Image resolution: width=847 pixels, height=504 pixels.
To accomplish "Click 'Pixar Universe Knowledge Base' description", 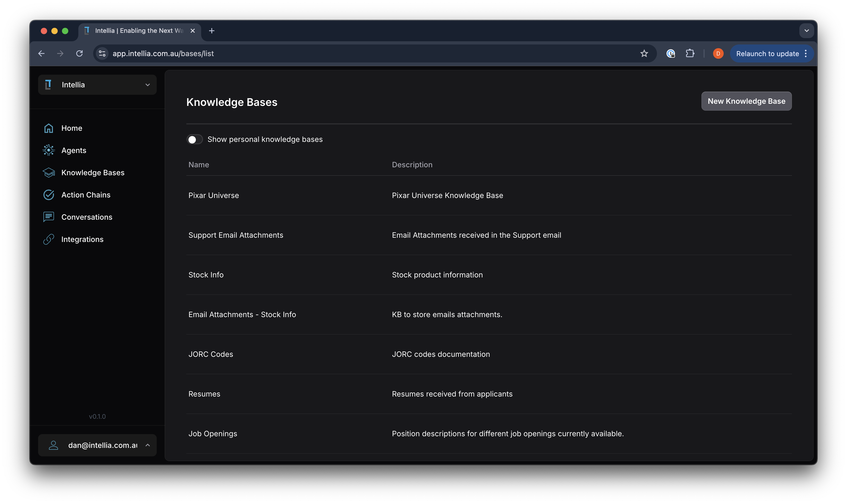I will [x=447, y=195].
